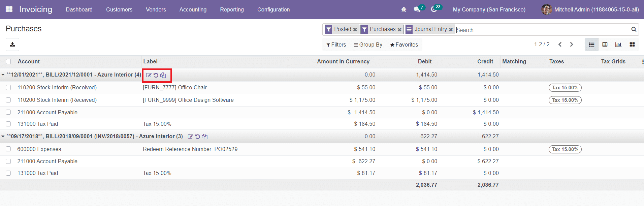Check the Office Chair line checkbox

coord(8,88)
